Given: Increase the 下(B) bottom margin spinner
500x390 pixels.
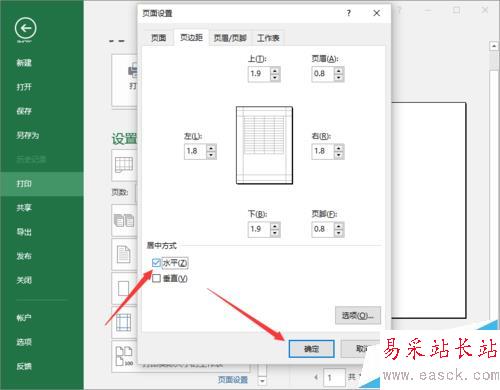Looking at the screenshot, I should click(x=275, y=226).
